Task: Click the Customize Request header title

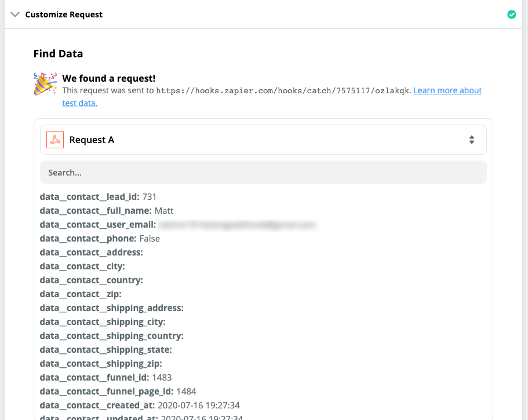Action: coord(64,14)
